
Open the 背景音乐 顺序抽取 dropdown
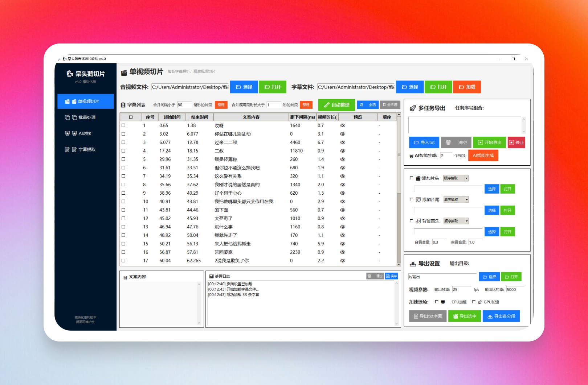tap(466, 221)
